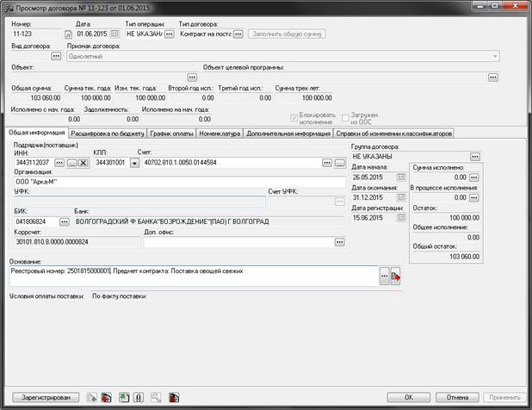The width and height of the screenshot is (532, 410).
Task: Click red document icon beside Основание field
Action: (x=396, y=276)
